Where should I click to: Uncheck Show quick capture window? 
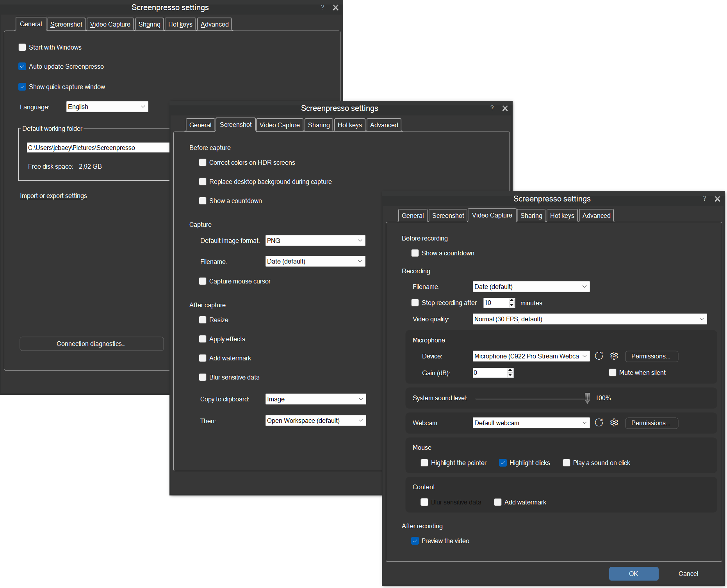point(22,87)
